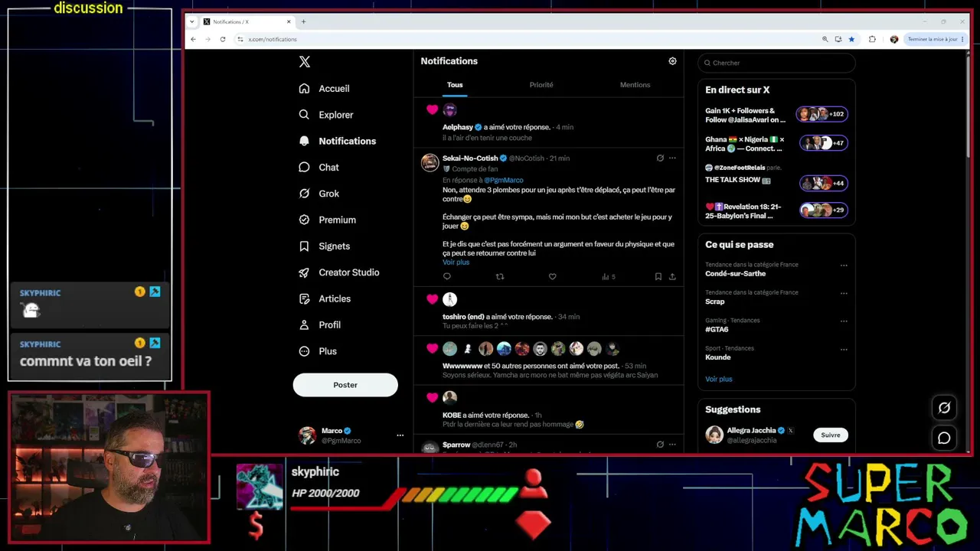
Task: Open Profil via the person icon
Action: (x=305, y=325)
